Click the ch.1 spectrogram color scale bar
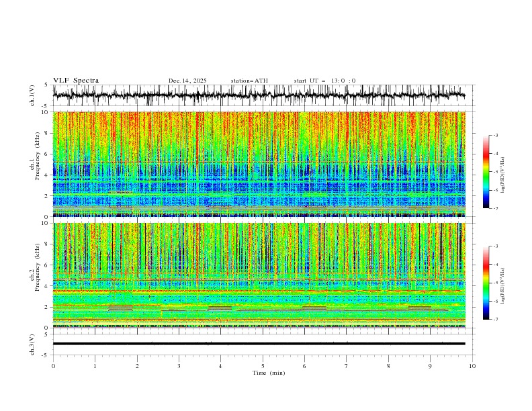 coord(486,172)
